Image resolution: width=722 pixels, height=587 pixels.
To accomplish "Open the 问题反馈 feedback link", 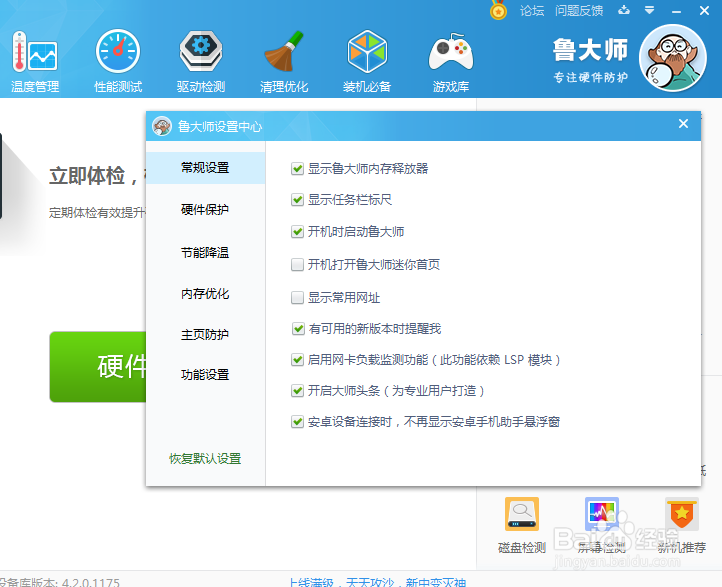I will click(x=579, y=11).
